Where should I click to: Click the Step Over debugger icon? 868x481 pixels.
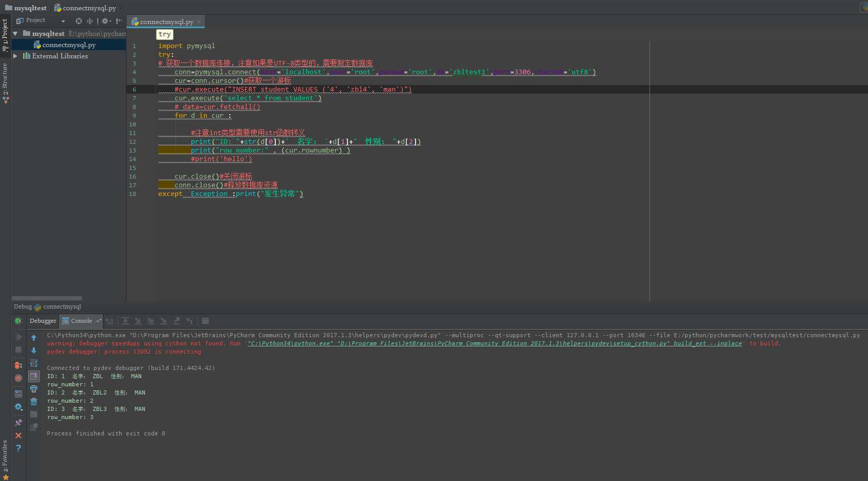[x=125, y=321]
